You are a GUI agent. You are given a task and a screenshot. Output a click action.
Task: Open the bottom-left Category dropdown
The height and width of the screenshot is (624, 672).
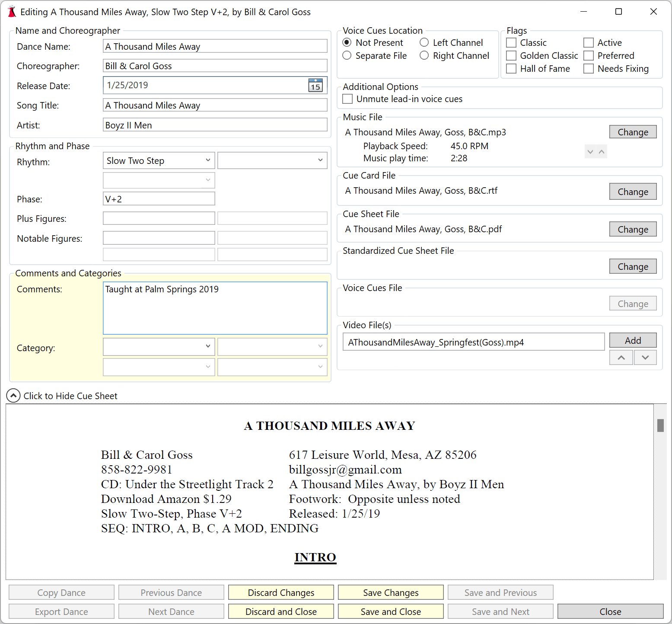[159, 367]
